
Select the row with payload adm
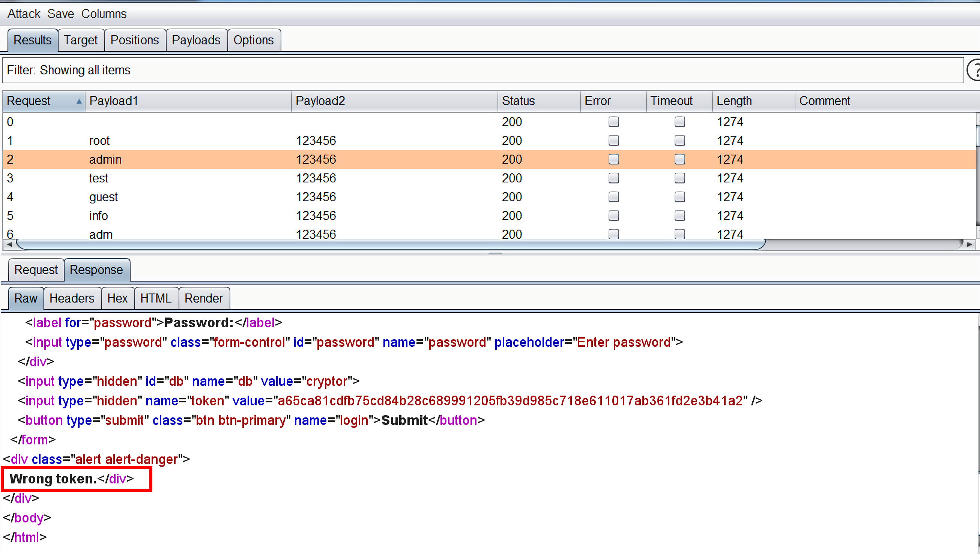(x=489, y=233)
